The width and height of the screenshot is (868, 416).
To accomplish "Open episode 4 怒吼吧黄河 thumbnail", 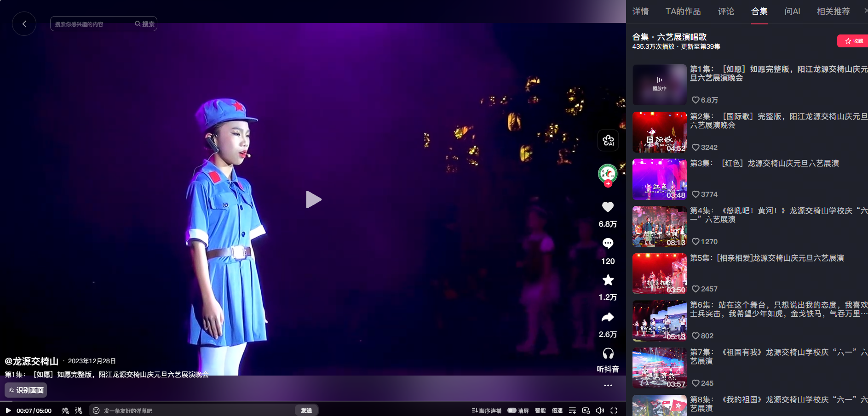I will point(660,227).
